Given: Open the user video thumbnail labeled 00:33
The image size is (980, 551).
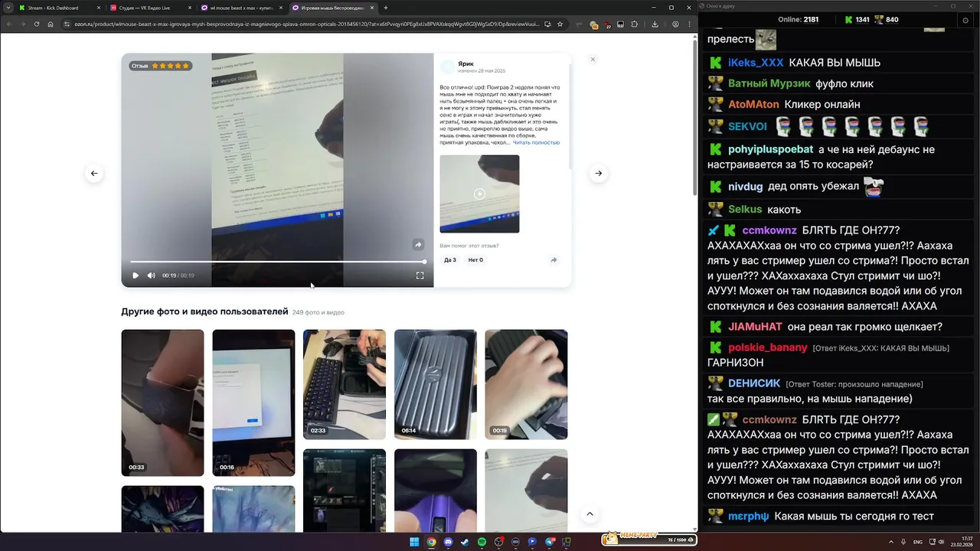Looking at the screenshot, I should (x=162, y=403).
